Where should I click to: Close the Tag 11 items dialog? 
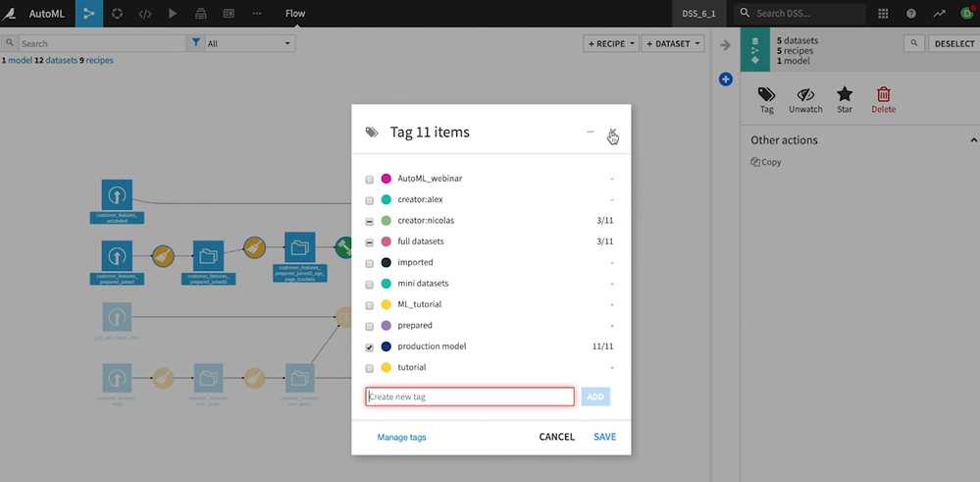pos(613,132)
